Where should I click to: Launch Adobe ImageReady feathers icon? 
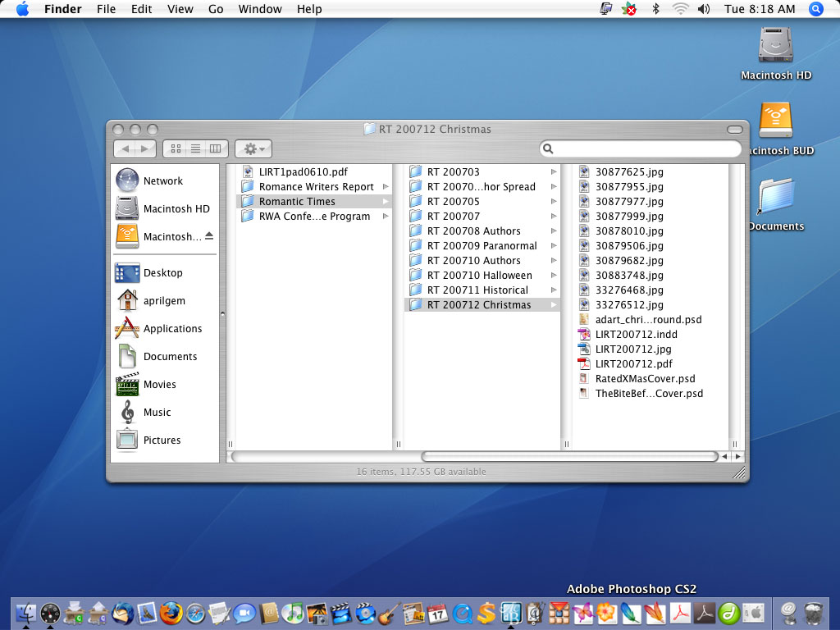tap(655, 613)
